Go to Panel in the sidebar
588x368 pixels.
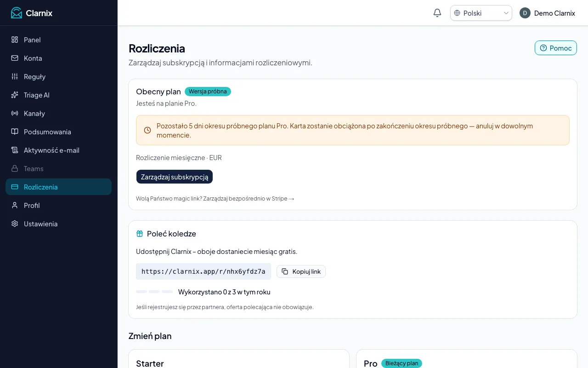pos(58,40)
